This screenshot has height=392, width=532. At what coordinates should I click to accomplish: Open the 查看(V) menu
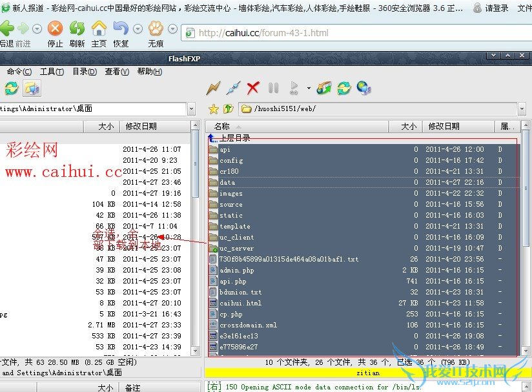pyautogui.click(x=117, y=72)
